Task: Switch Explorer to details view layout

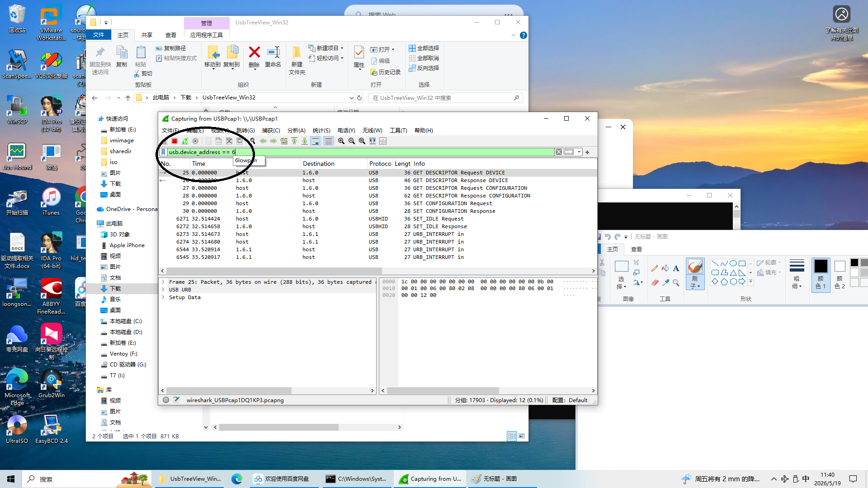Action: 512,436
